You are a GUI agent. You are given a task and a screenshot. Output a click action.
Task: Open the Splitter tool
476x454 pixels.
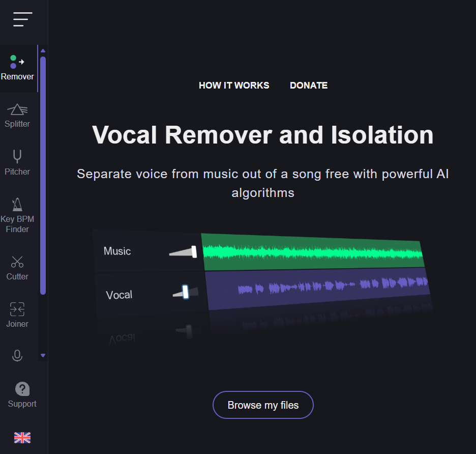[17, 116]
